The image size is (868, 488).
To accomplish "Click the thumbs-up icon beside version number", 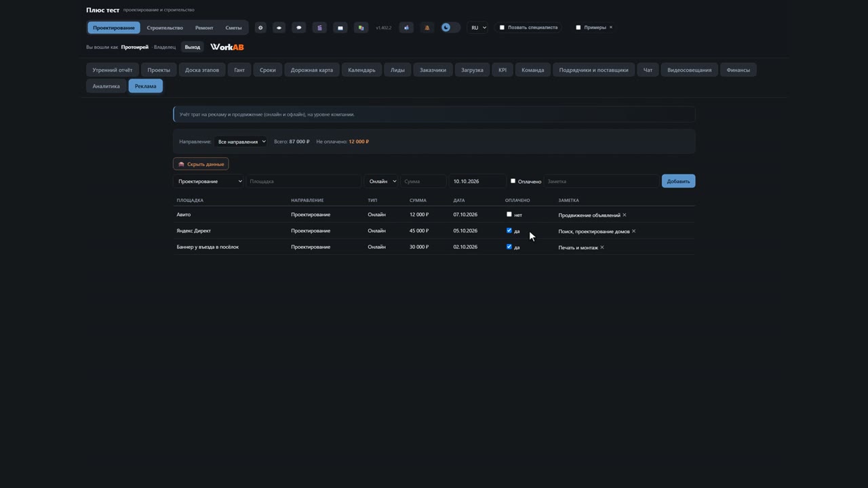I will click(406, 28).
